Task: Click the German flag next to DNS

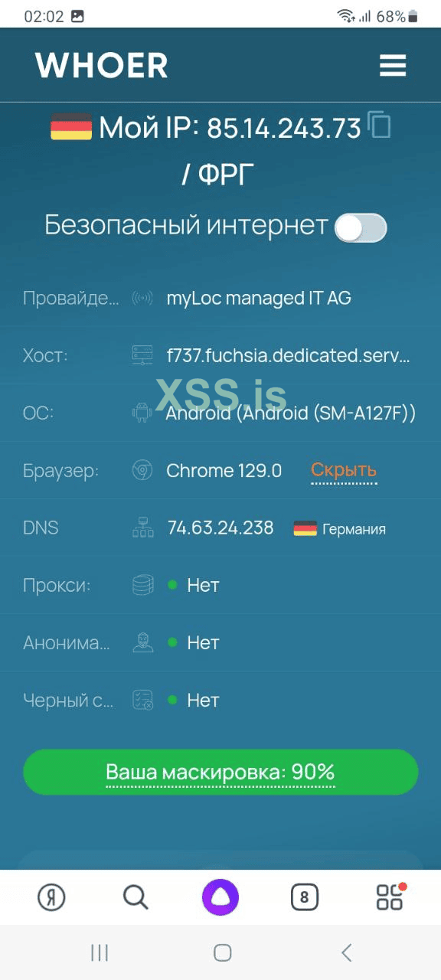Action: pyautogui.click(x=306, y=528)
